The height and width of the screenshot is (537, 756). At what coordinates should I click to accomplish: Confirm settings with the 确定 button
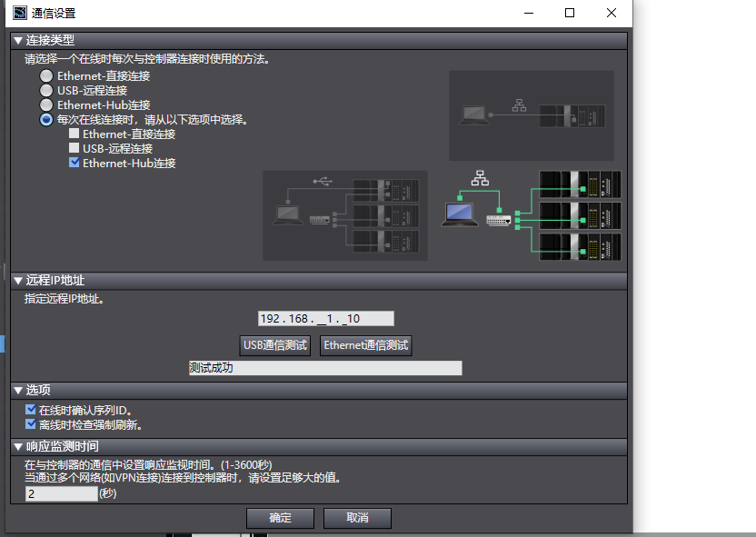(x=280, y=518)
